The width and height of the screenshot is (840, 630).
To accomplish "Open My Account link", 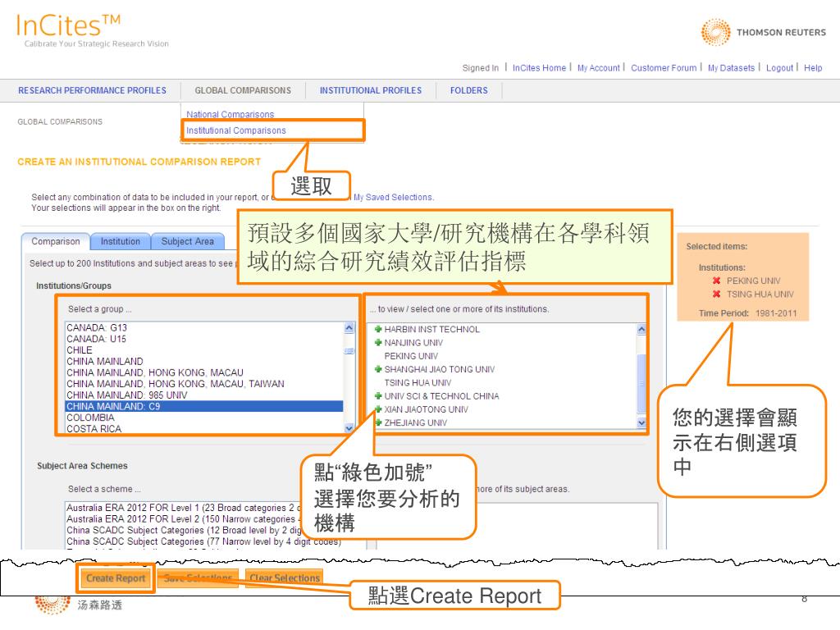I will click(598, 68).
